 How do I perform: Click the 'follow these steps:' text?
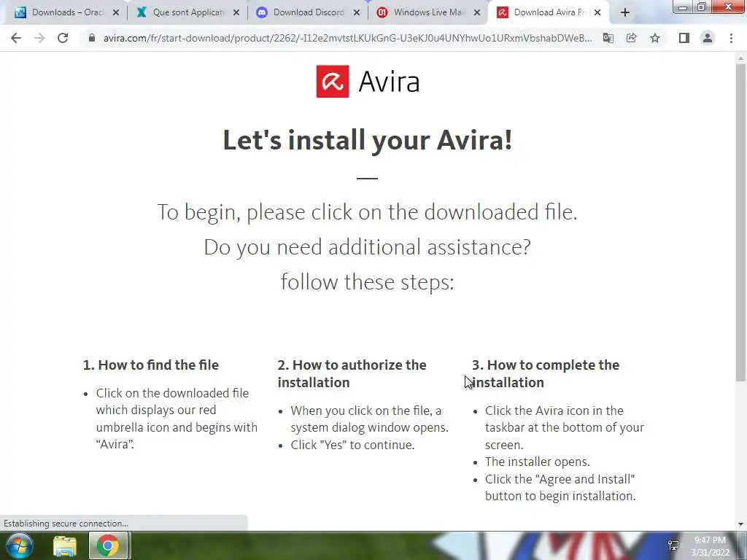(368, 282)
